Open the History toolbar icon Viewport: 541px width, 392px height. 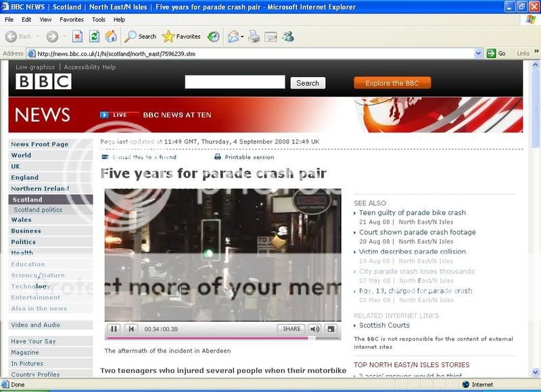(214, 36)
